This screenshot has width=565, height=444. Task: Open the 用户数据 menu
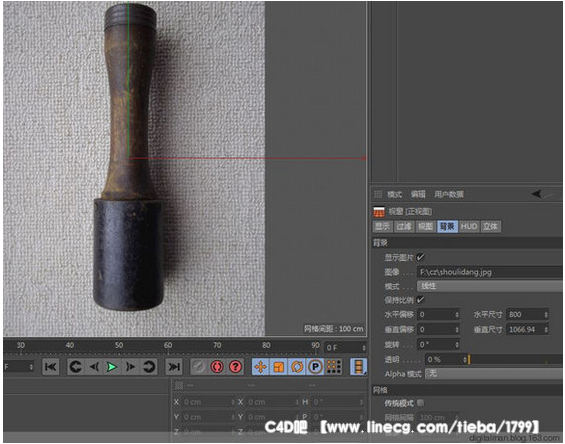click(449, 195)
